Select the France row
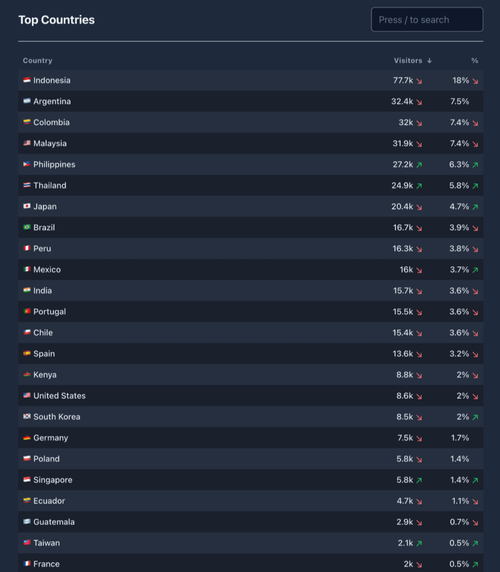This screenshot has height=572, width=500. pyautogui.click(x=251, y=563)
